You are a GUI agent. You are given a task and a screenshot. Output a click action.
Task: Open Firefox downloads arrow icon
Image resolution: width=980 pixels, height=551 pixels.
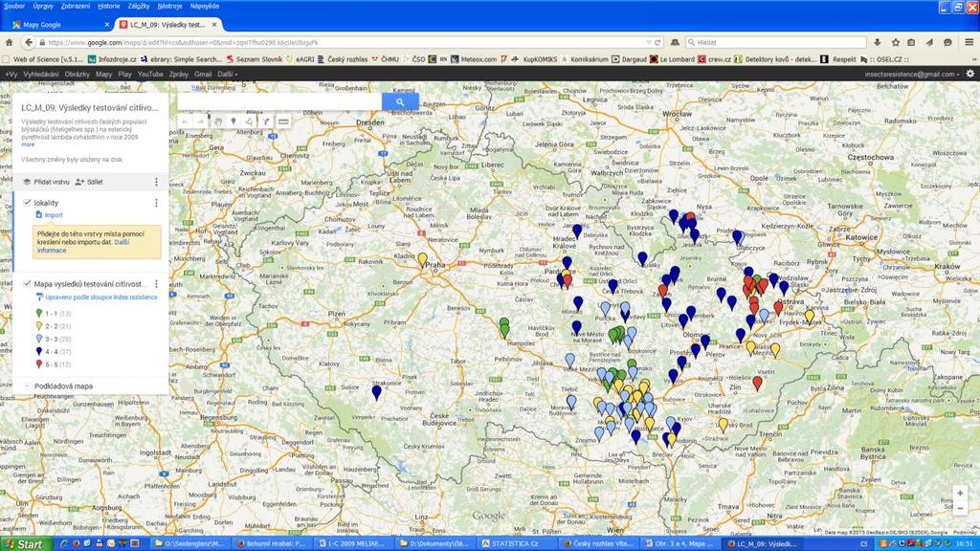click(878, 42)
